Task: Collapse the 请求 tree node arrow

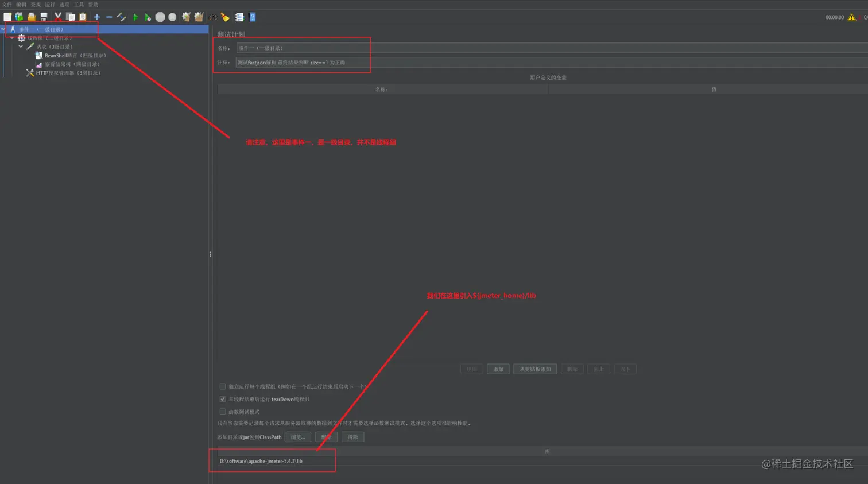Action: click(21, 47)
